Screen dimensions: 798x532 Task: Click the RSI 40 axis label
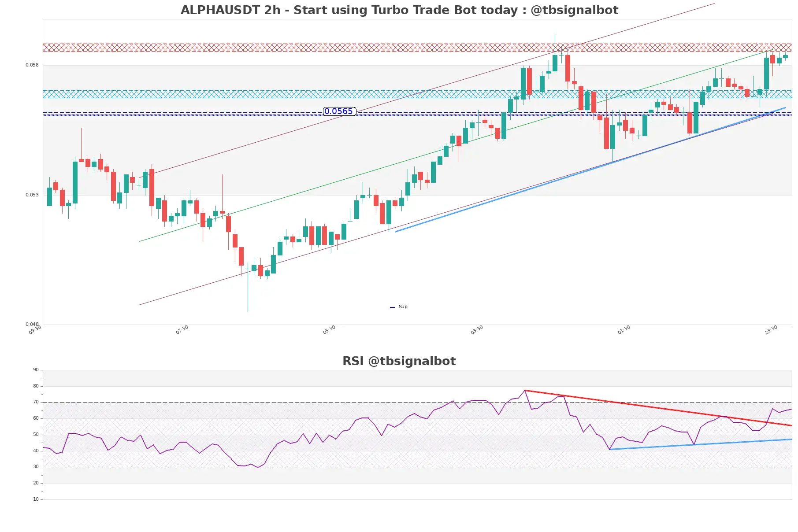36,451
